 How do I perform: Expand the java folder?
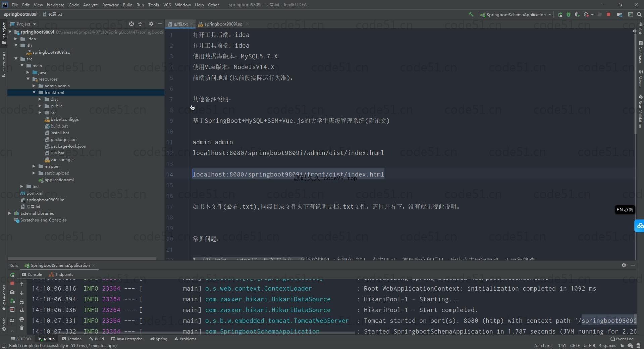pyautogui.click(x=28, y=72)
